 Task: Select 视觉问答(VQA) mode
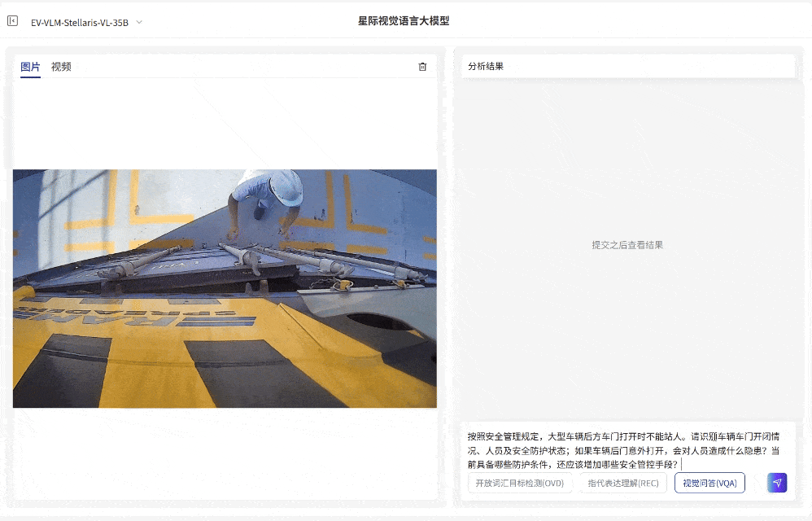point(709,483)
